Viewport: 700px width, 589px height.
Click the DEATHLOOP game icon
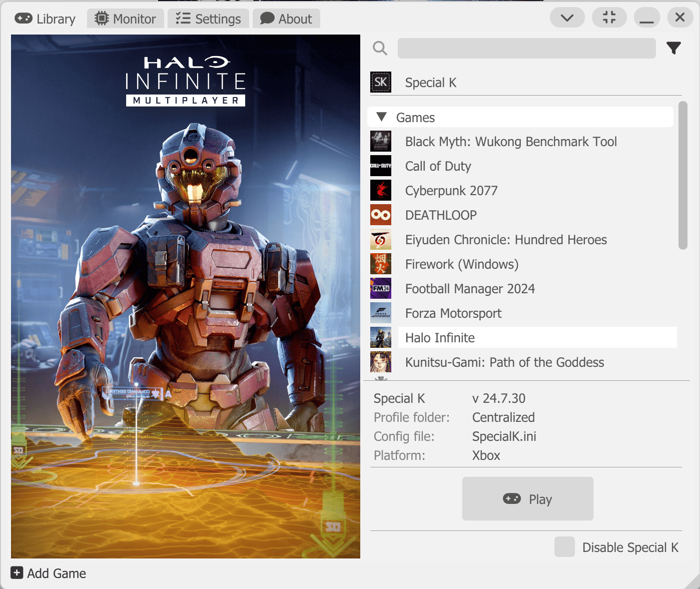click(381, 215)
